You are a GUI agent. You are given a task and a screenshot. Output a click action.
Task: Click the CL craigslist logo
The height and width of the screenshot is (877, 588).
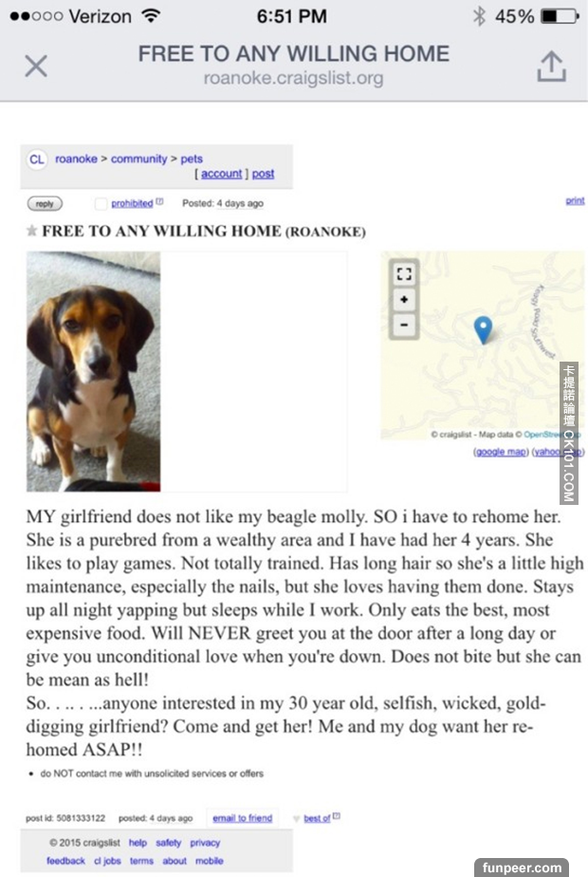(x=36, y=159)
